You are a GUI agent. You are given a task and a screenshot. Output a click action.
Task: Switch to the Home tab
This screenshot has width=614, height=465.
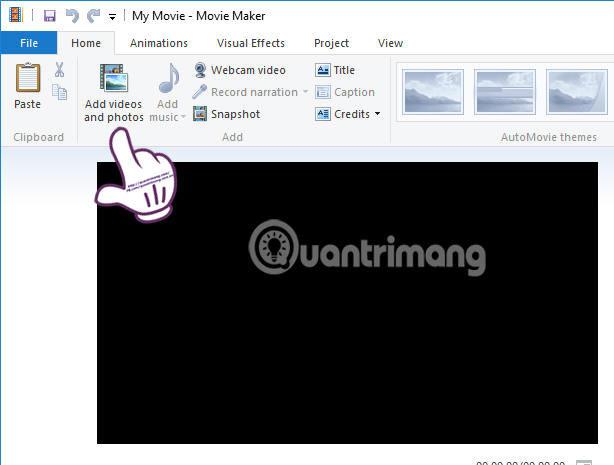(86, 43)
